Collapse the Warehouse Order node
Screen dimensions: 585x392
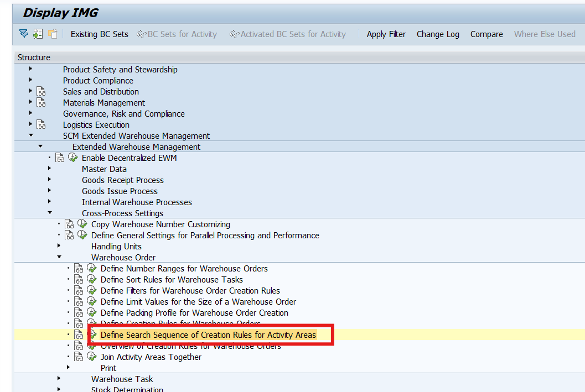tap(59, 257)
